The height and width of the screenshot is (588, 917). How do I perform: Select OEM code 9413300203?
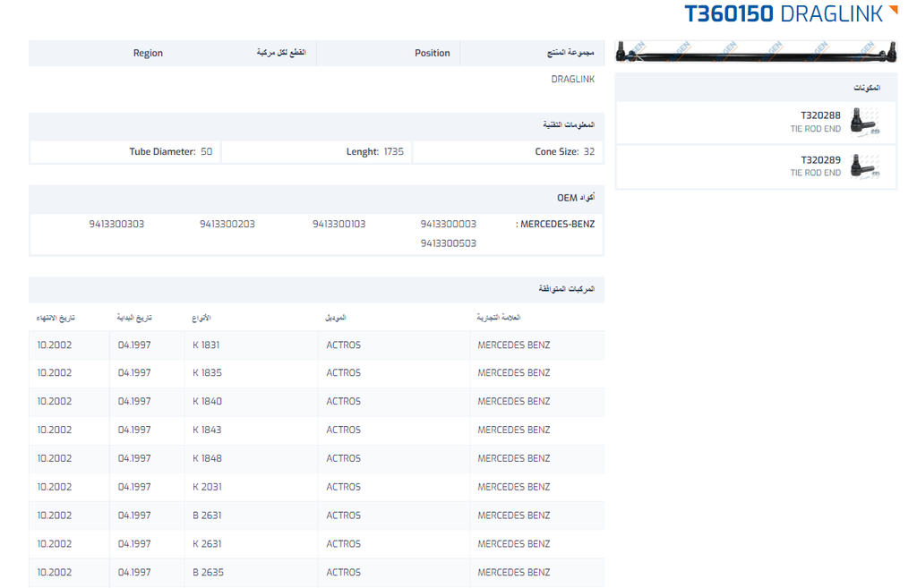pos(227,224)
